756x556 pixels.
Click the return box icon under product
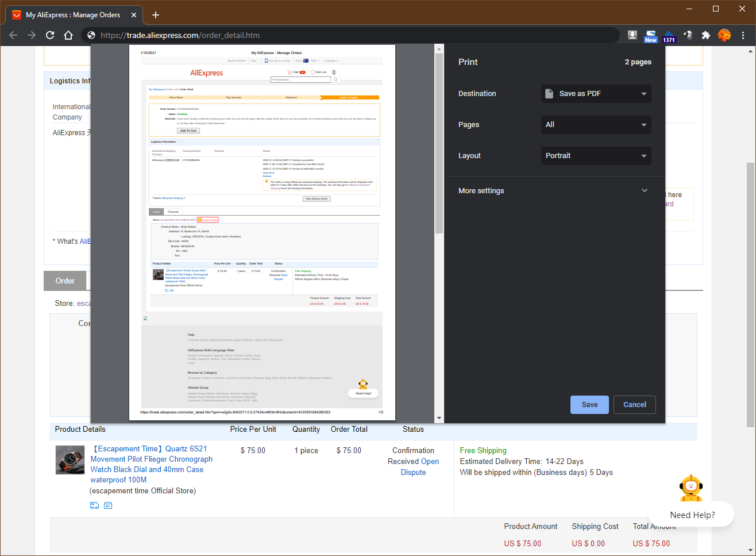point(108,505)
